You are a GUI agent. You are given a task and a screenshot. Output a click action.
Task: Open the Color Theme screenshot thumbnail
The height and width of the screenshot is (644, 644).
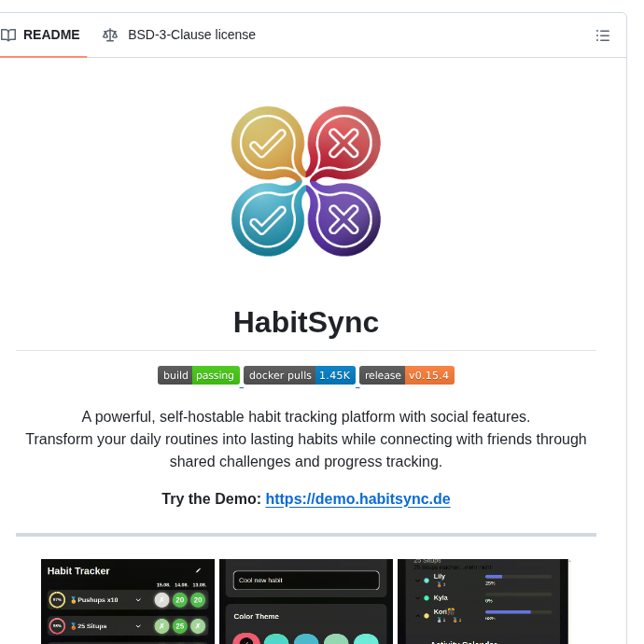(x=306, y=601)
